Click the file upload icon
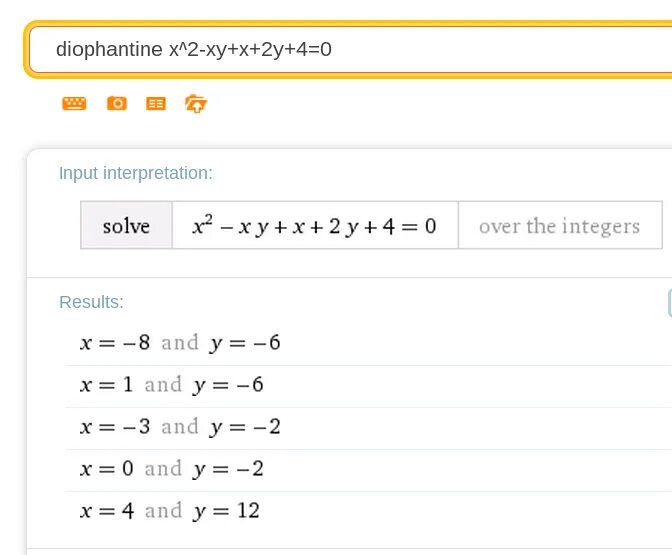The height and width of the screenshot is (555, 672). pyautogui.click(x=196, y=104)
